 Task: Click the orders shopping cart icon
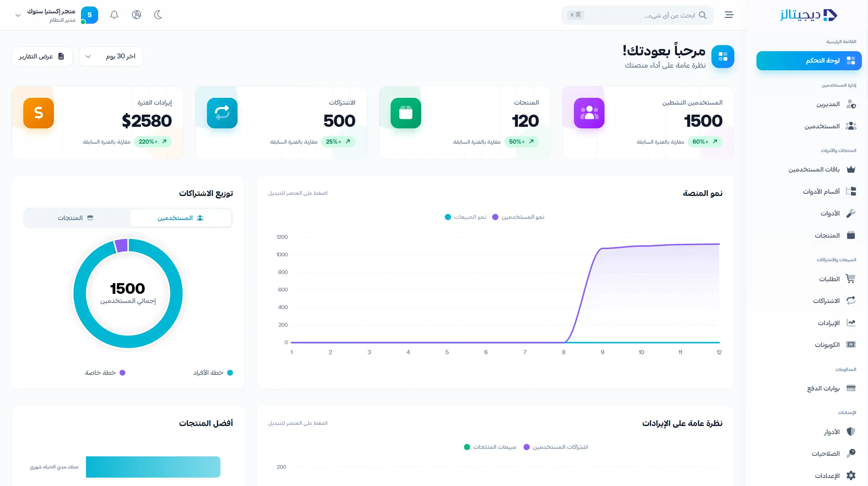click(x=851, y=279)
